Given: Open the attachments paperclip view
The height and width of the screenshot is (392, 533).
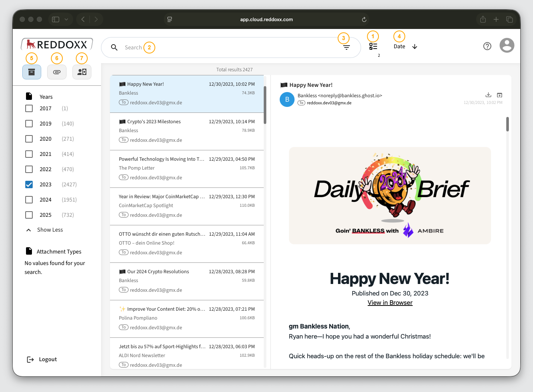Looking at the screenshot, I should click(57, 72).
